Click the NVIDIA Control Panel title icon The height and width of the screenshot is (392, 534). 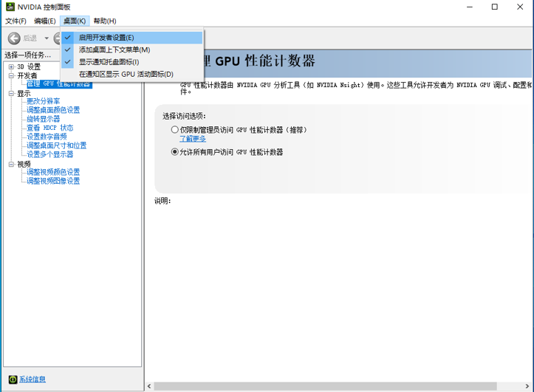[x=10, y=7]
